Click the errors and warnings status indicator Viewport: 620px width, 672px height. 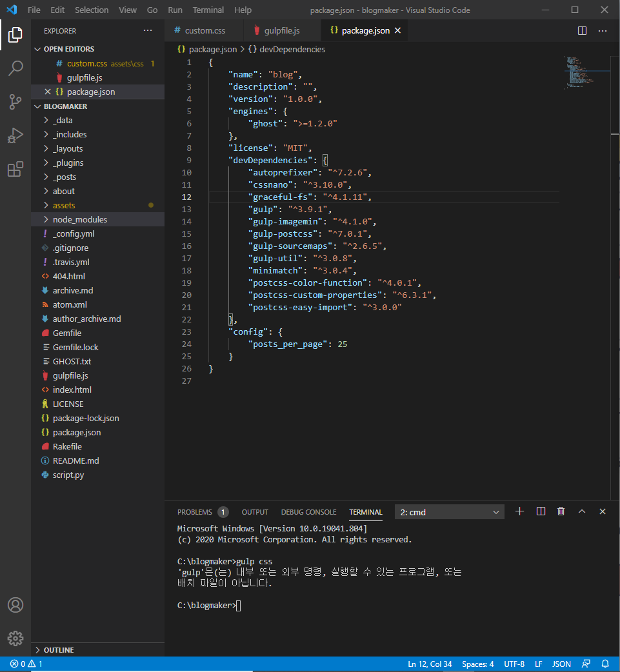[26, 664]
